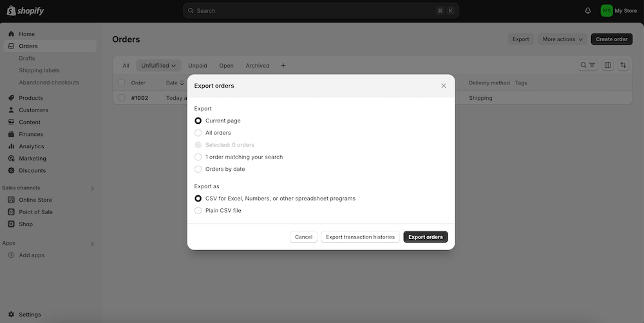Screen dimensions: 644x323
Task: Choose CSV for Excel, Numbers export format
Action: pos(198,199)
